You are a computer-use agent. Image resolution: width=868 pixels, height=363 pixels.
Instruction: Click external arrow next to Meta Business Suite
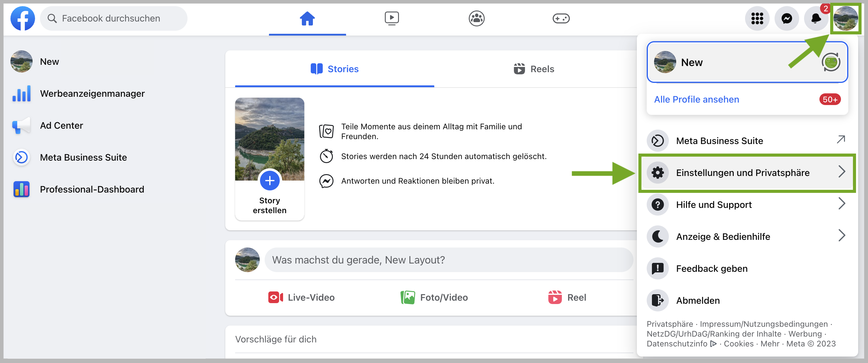point(841,139)
